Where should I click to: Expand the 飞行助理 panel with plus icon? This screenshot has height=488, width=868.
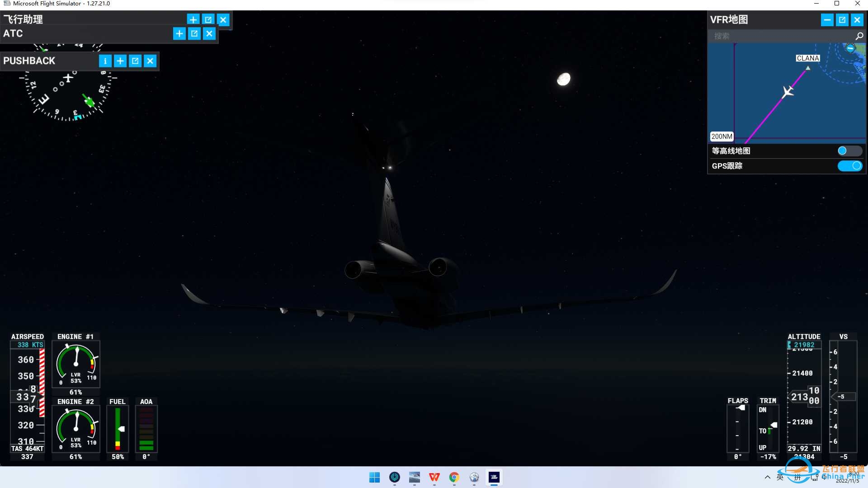193,19
